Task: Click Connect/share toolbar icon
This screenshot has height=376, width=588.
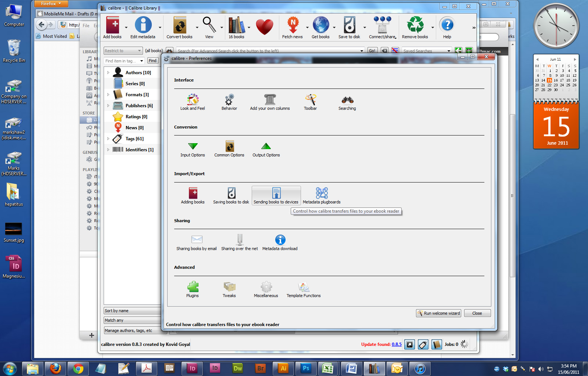Action: coord(383,28)
